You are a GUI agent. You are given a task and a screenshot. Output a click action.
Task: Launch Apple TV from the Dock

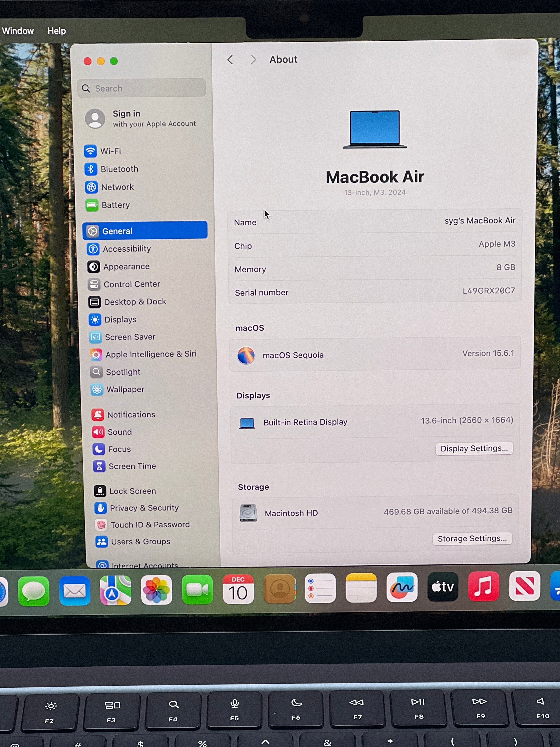443,587
